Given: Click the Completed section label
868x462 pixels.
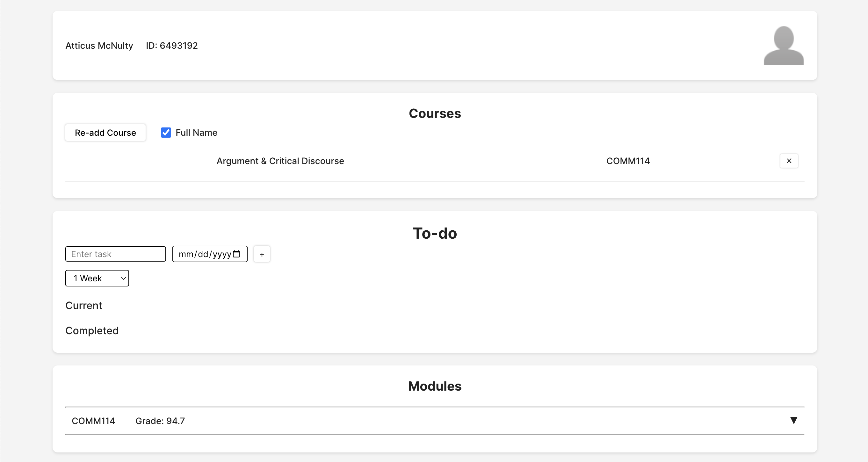Looking at the screenshot, I should coord(92,331).
